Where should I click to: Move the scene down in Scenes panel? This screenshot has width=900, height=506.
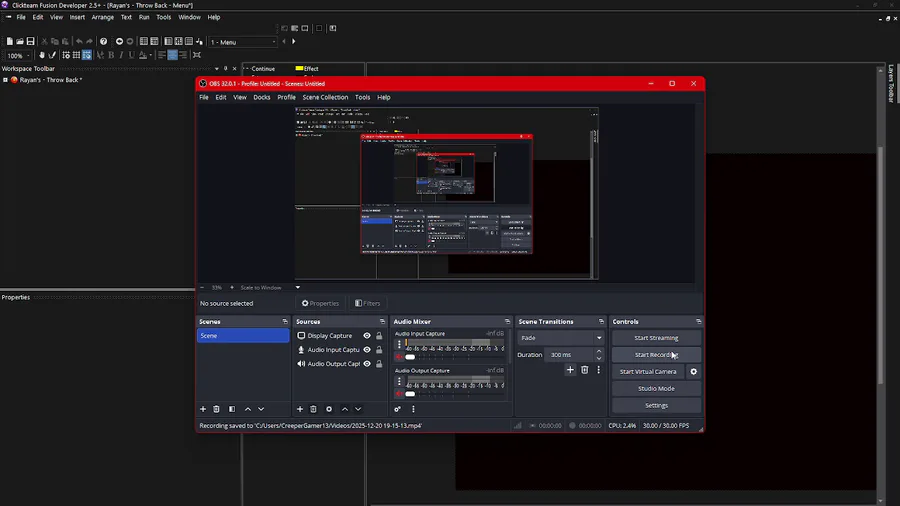(x=261, y=409)
